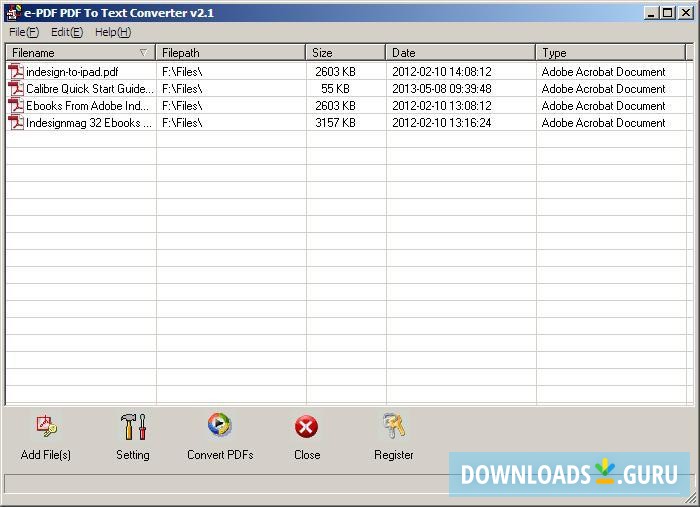Sort list by Type column header

[x=611, y=53]
